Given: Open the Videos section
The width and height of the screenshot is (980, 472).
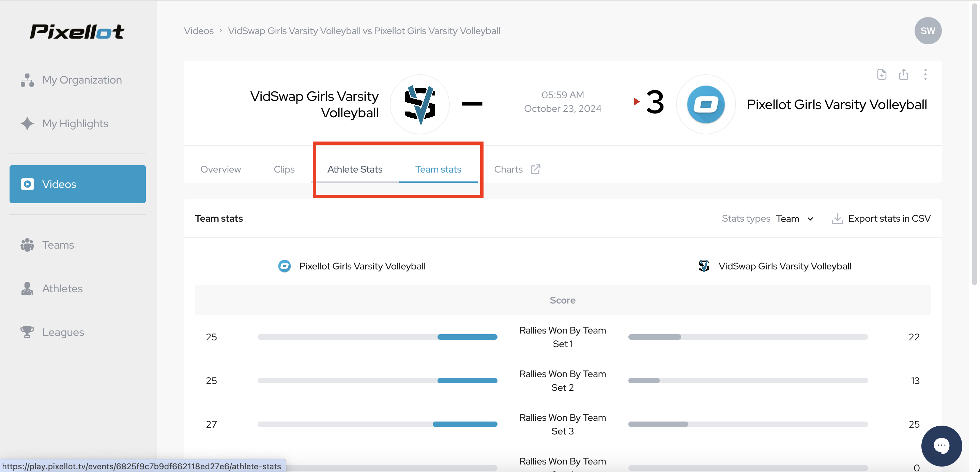Looking at the screenshot, I should [x=78, y=184].
